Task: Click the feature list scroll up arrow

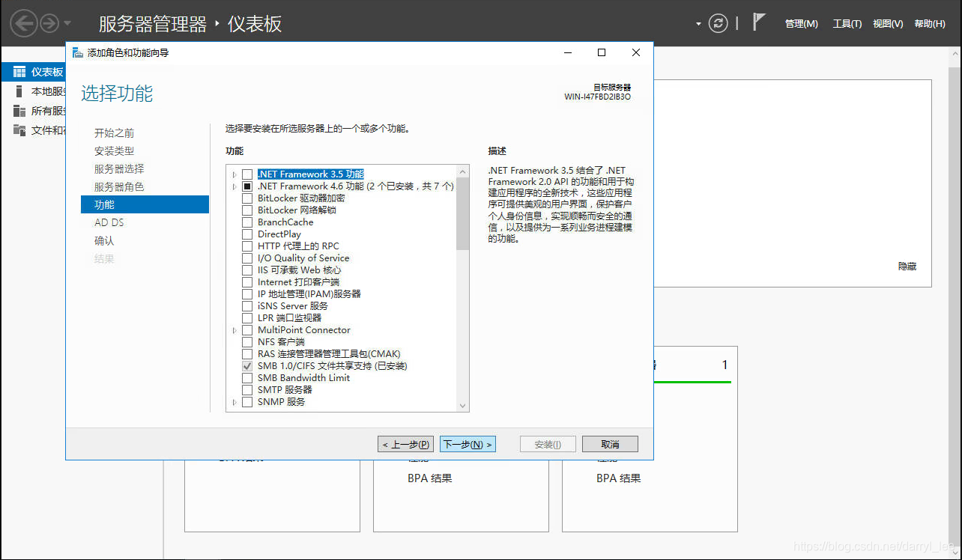Action: tap(463, 171)
